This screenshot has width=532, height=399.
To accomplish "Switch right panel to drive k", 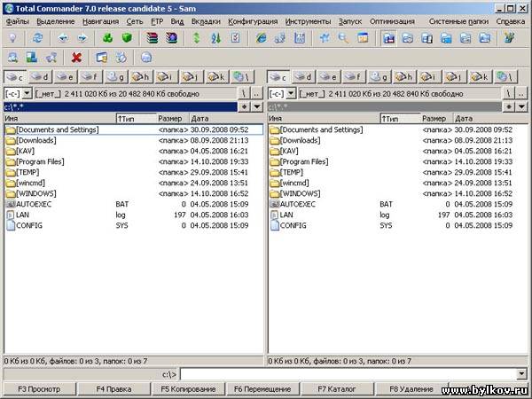I will (480, 77).
